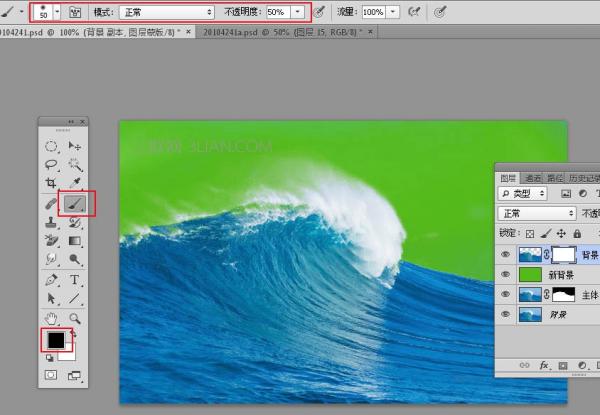Toggle pressure for opacity button
Viewport: 600px width, 415px height.
tap(319, 12)
